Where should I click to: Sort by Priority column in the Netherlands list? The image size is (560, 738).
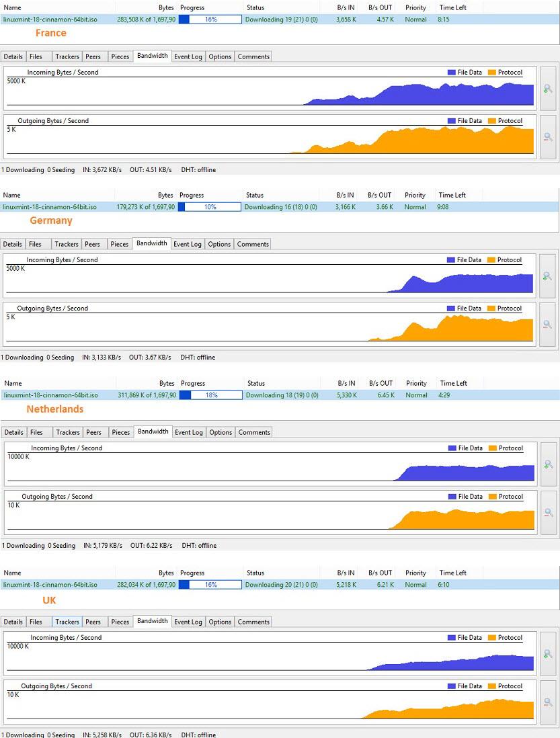417,384
